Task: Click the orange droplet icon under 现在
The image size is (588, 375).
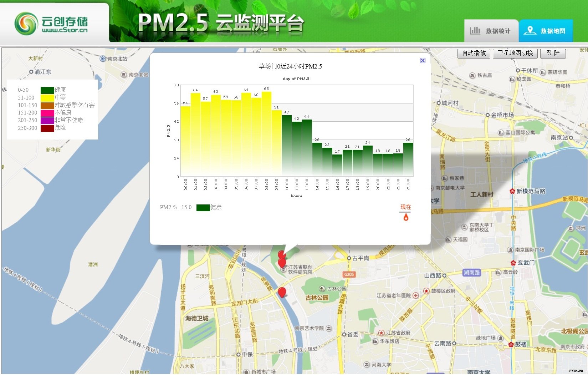Action: coord(406,217)
